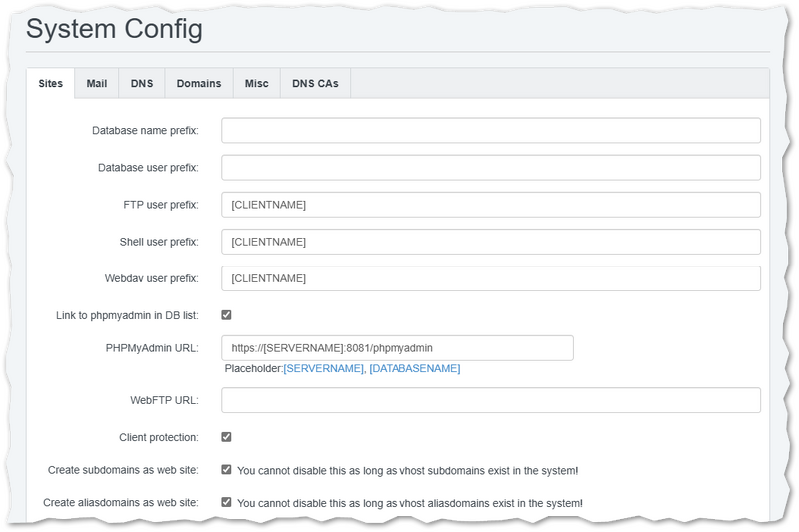Click the System Config page heading
The height and width of the screenshot is (532, 799).
click(114, 29)
